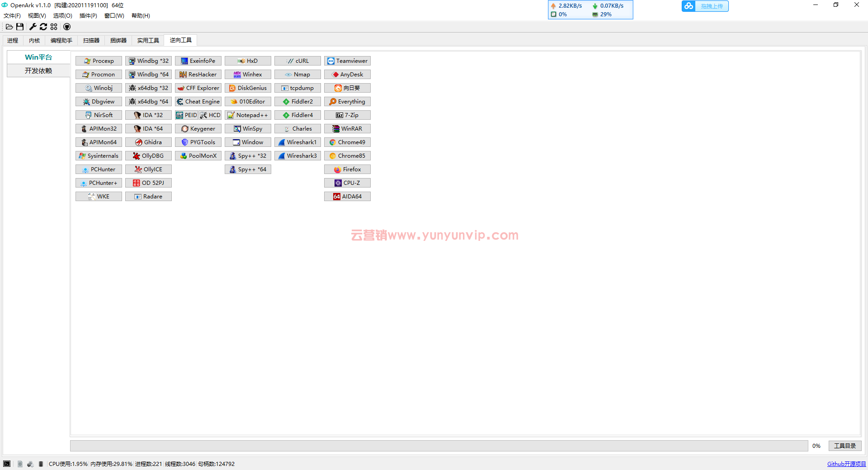This screenshot has width=868, height=470.
Task: Open DiskGenius
Action: tap(248, 88)
